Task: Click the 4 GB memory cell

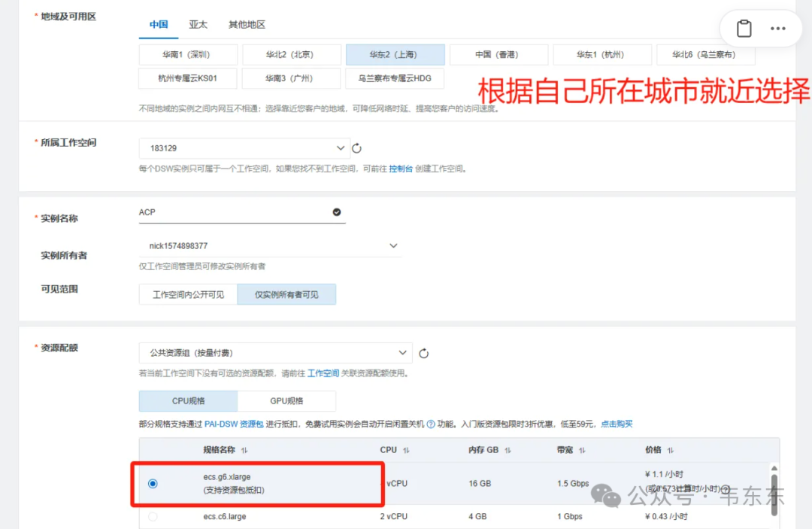Action: tap(477, 516)
